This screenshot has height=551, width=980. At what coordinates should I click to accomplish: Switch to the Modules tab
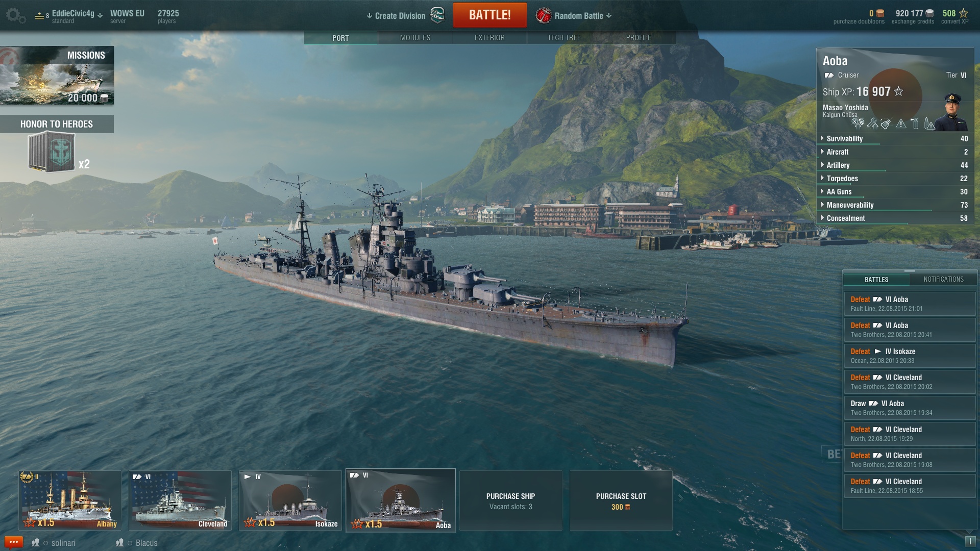(x=415, y=38)
